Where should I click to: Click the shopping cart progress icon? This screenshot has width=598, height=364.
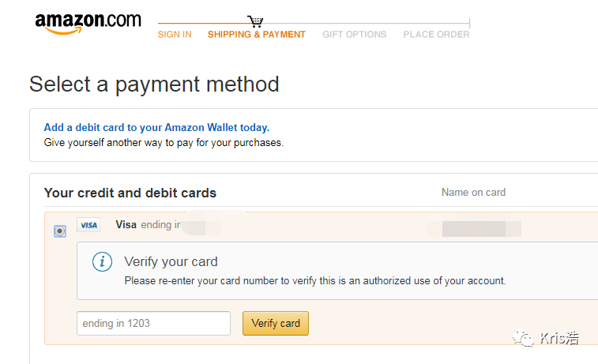255,21
